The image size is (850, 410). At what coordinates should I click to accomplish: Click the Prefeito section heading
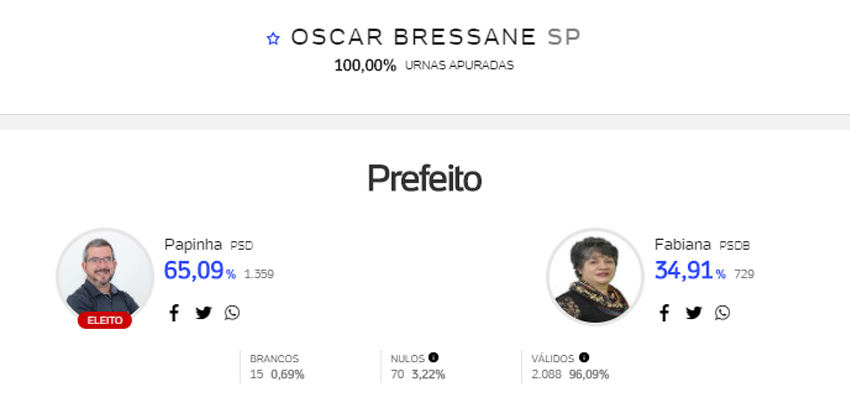(x=424, y=178)
